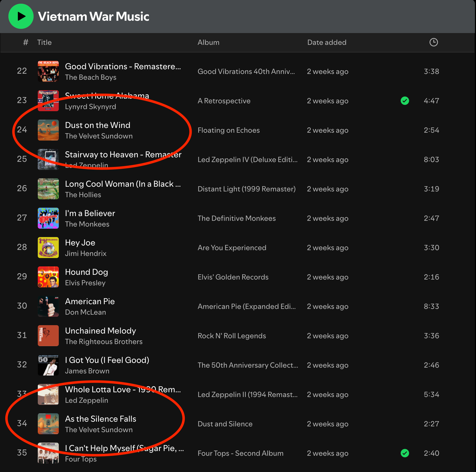476x472 pixels.
Task: Select track Stairway to Heaven - Remaster
Action: [x=123, y=155]
